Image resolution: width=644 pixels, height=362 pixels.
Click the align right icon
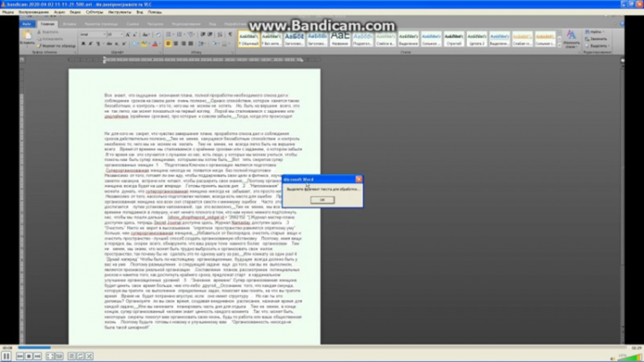(183, 44)
